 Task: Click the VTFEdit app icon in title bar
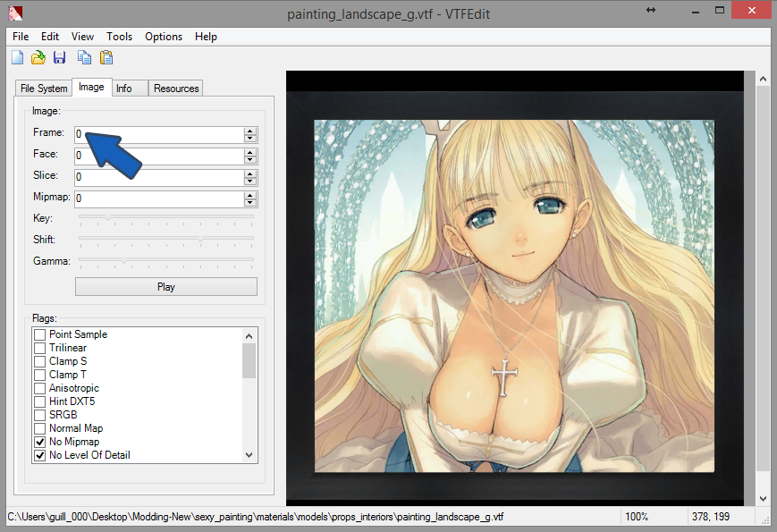[x=15, y=13]
